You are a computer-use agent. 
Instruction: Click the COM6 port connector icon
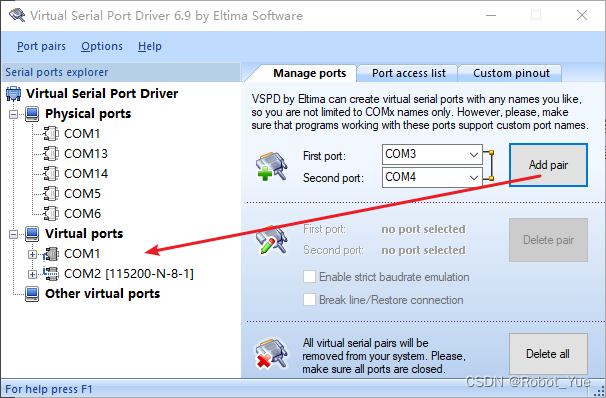coord(51,214)
